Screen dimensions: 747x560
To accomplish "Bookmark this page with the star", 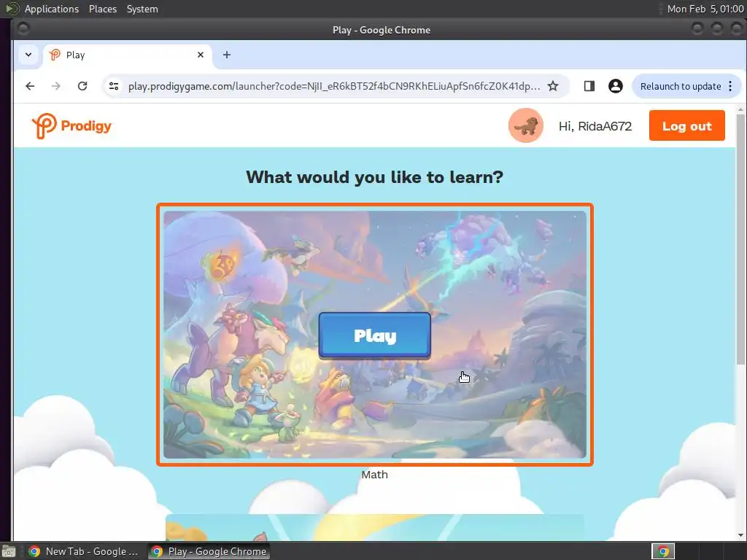I will [x=553, y=86].
